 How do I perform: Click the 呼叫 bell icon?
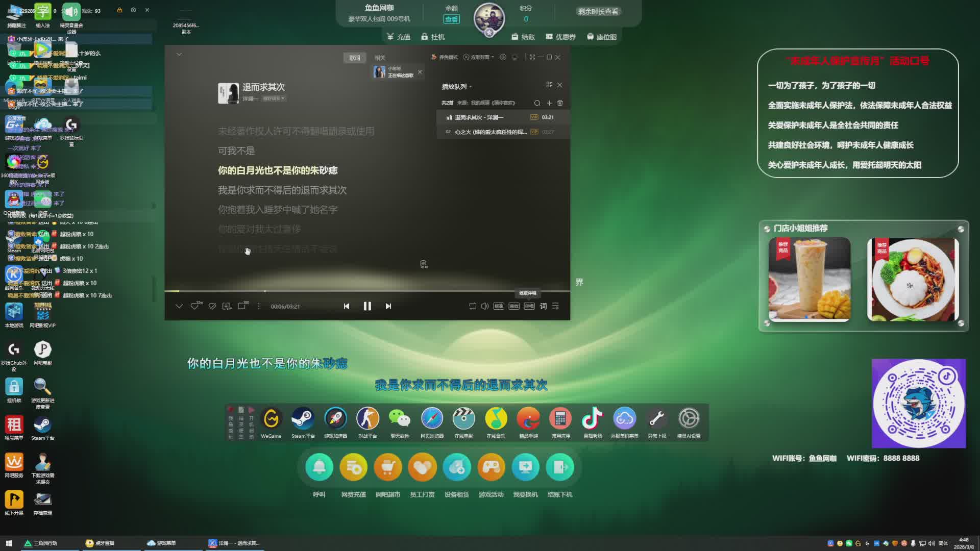(x=319, y=467)
